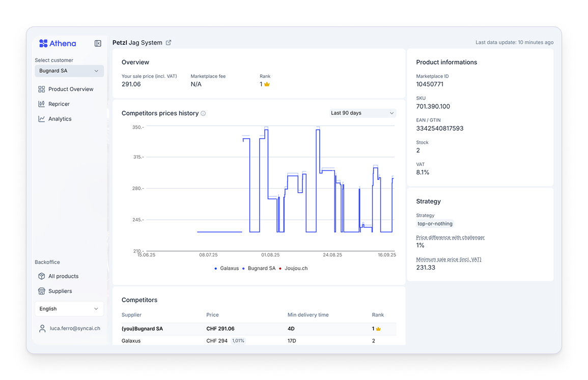Collapse the sidebar panel icon

98,43
